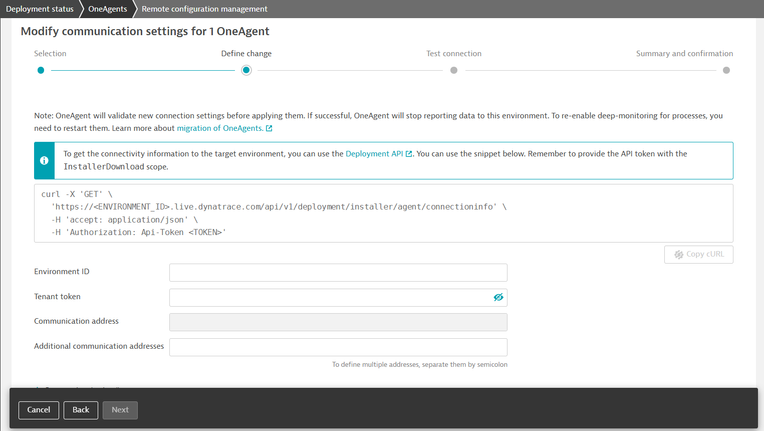Select the Define change step marker

pos(246,70)
